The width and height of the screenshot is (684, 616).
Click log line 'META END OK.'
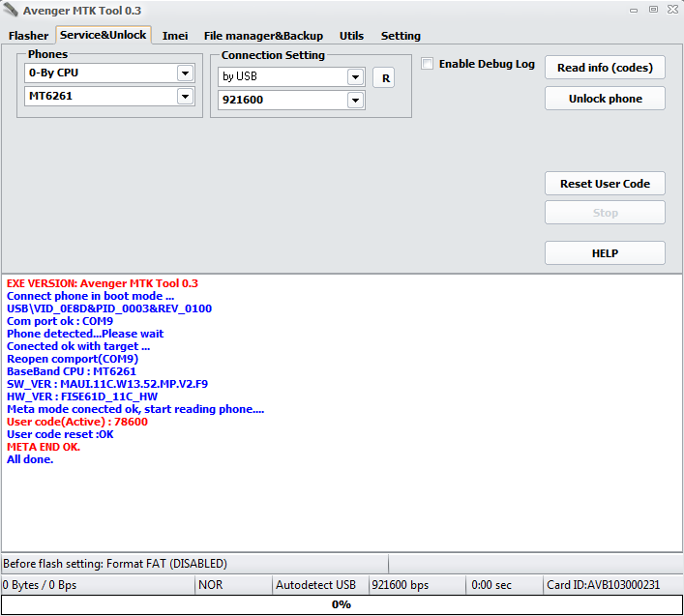tap(44, 447)
